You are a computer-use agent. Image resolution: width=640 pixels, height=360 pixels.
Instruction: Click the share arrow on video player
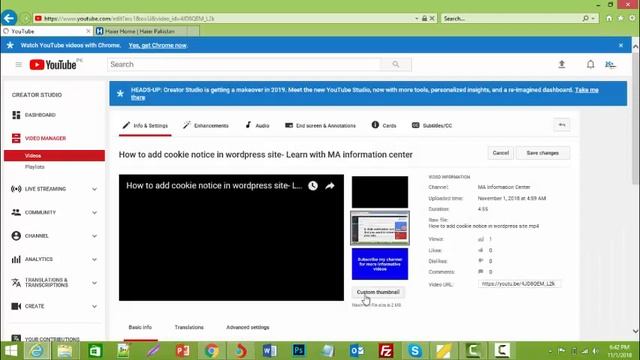330,186
